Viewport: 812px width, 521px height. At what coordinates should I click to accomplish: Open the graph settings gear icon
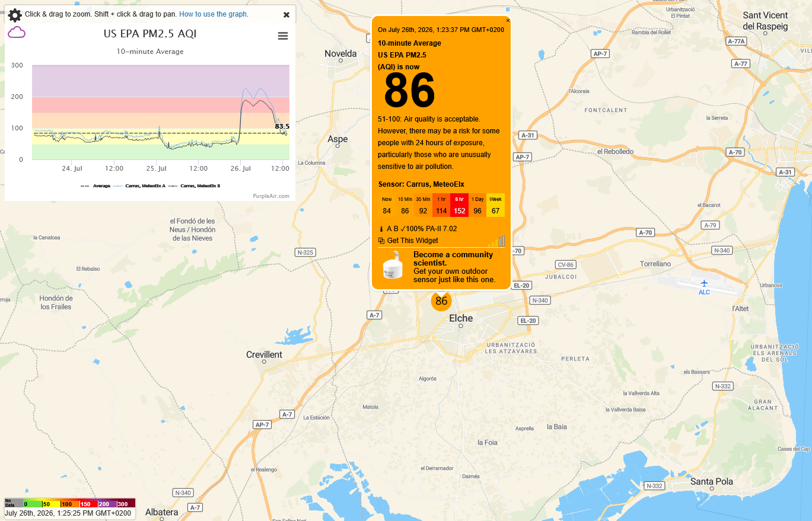point(15,15)
